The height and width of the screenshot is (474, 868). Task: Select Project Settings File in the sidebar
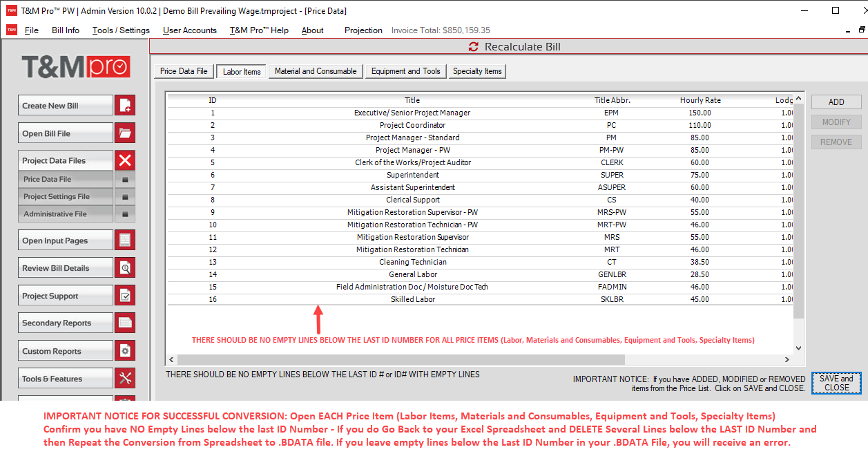pyautogui.click(x=65, y=197)
